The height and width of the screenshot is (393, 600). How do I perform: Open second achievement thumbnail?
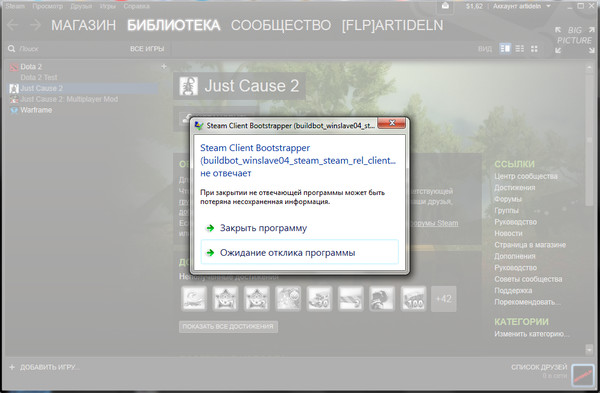pyautogui.click(x=225, y=298)
